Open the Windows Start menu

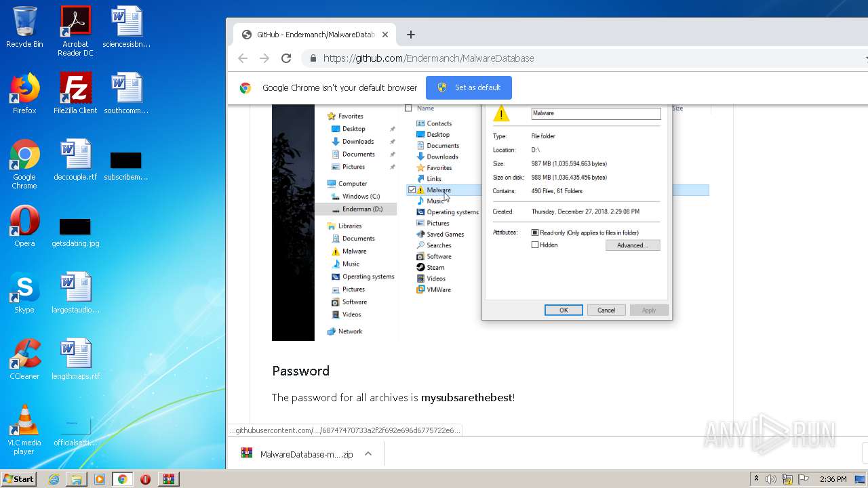tap(19, 479)
